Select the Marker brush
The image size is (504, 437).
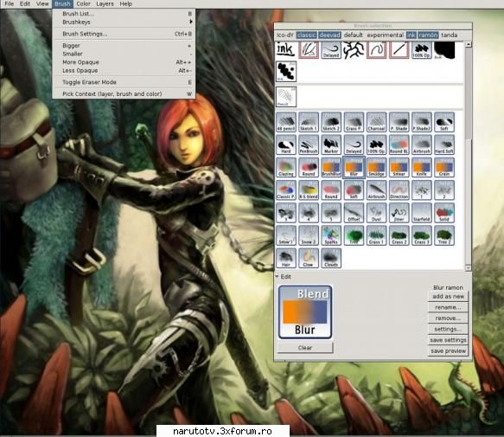(331, 145)
